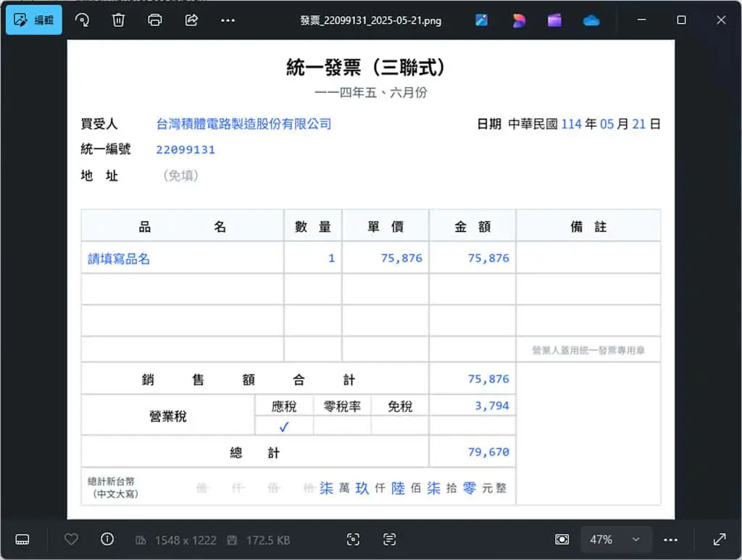The image size is (742, 560).
Task: Show file info panel
Action: pyautogui.click(x=107, y=539)
